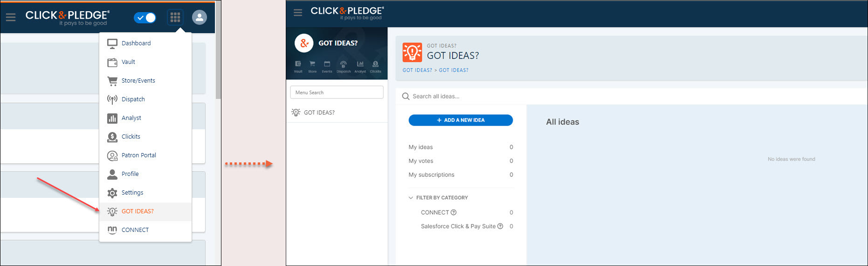868x266 pixels.
Task: Open the user account avatar
Action: point(200,17)
